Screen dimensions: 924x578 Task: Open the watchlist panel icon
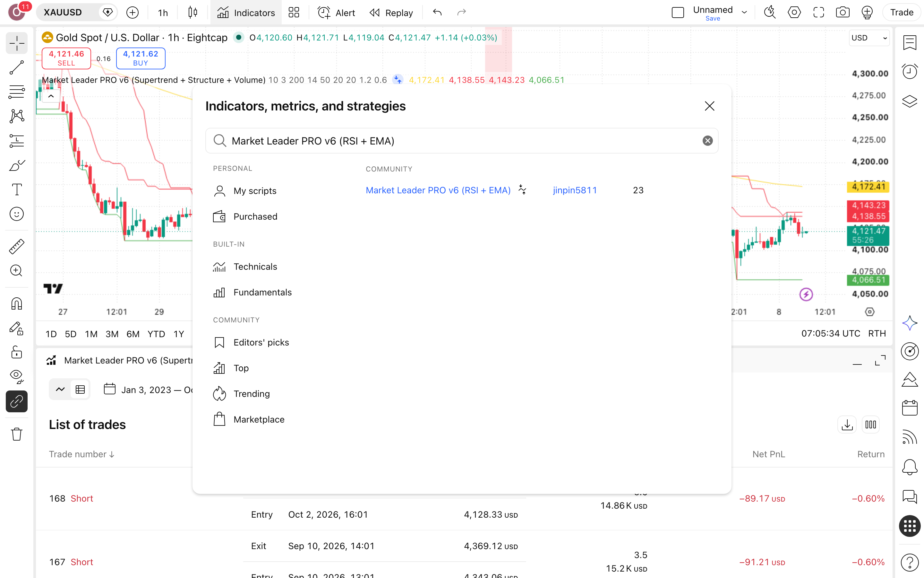tap(910, 42)
